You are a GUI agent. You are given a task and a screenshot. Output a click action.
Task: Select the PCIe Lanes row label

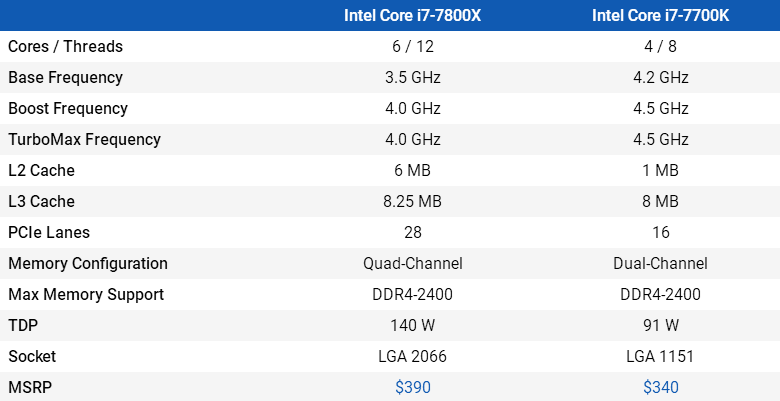[x=48, y=232]
